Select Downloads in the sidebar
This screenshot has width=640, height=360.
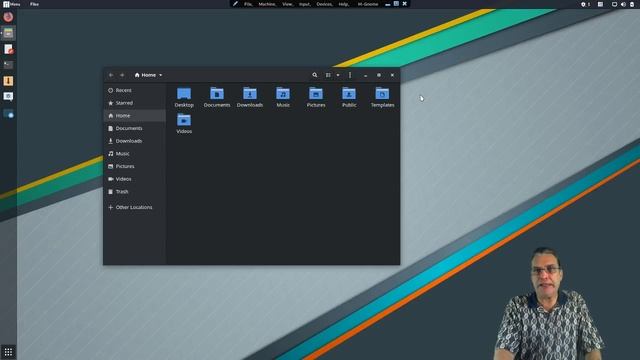coord(135,141)
